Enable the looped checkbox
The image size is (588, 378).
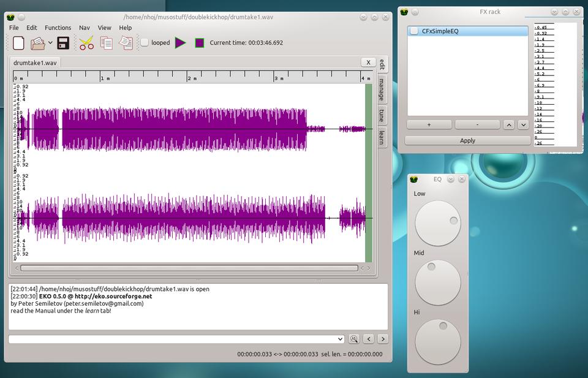pyautogui.click(x=145, y=43)
